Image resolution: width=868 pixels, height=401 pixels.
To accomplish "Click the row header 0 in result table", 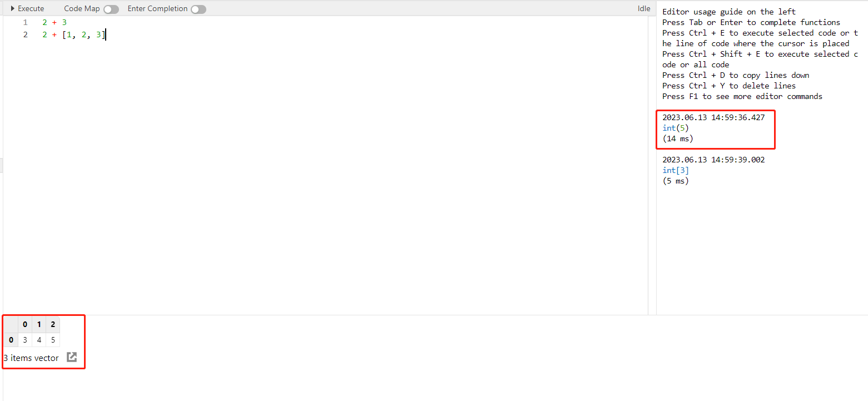I will (11, 340).
